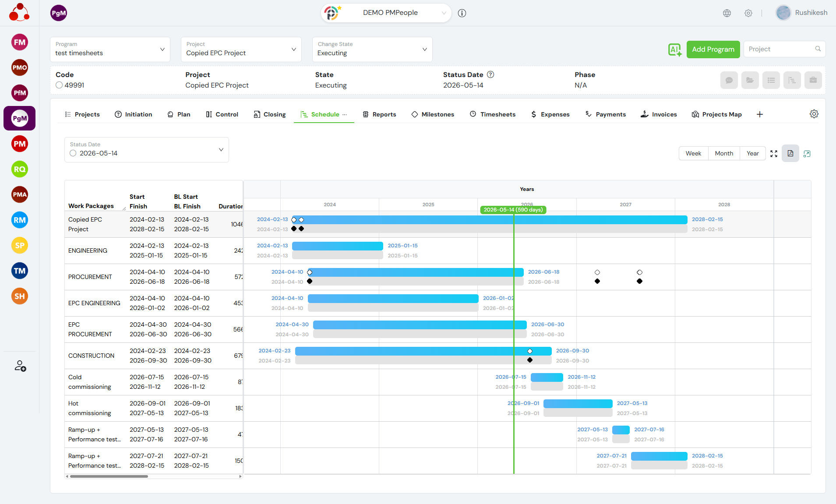Screen dimensions: 836x504
Task: Click the language globe icon
Action: pyautogui.click(x=727, y=13)
